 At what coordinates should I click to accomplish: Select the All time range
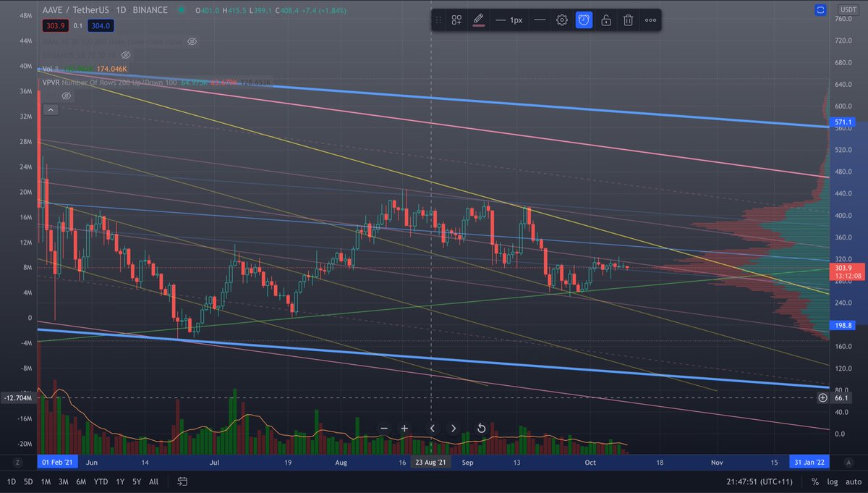click(x=153, y=481)
